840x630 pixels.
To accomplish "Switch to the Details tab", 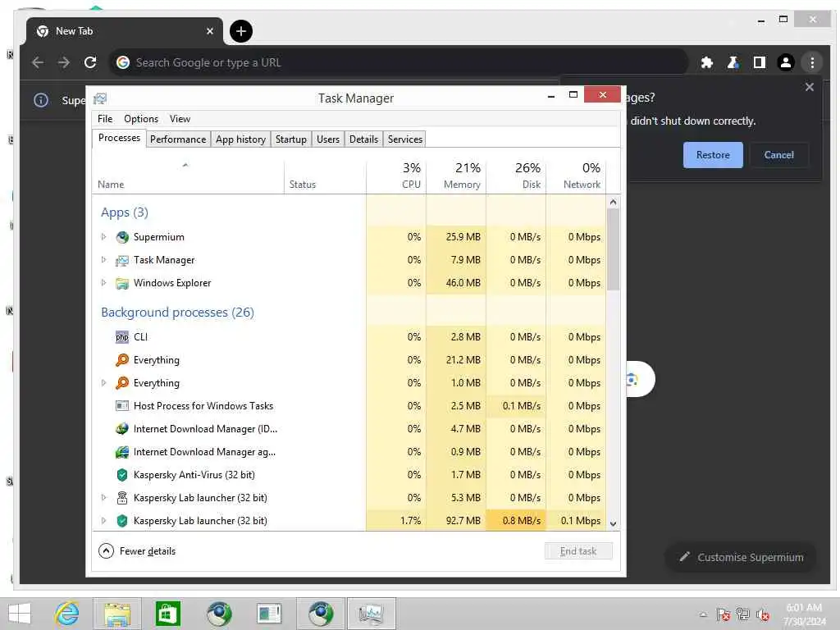I will tap(363, 139).
